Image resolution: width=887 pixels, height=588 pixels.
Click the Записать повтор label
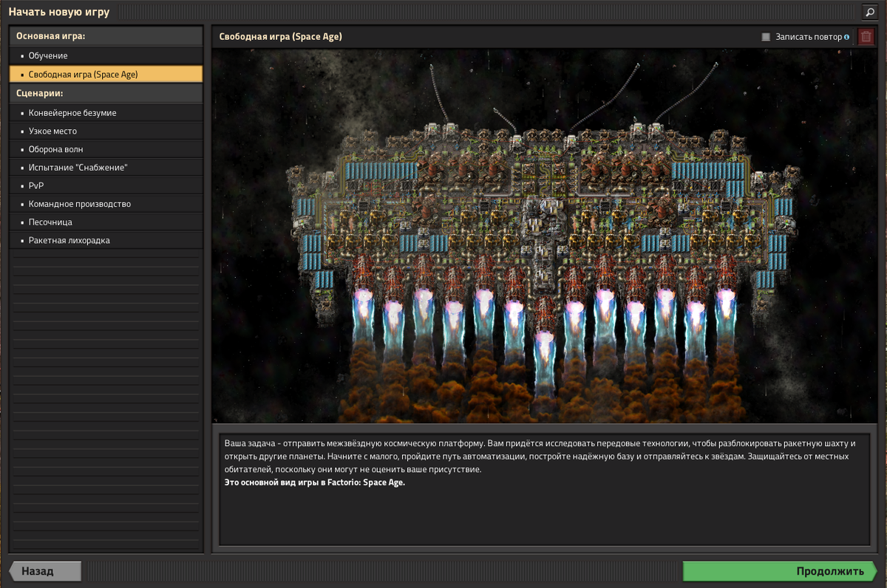pos(808,37)
